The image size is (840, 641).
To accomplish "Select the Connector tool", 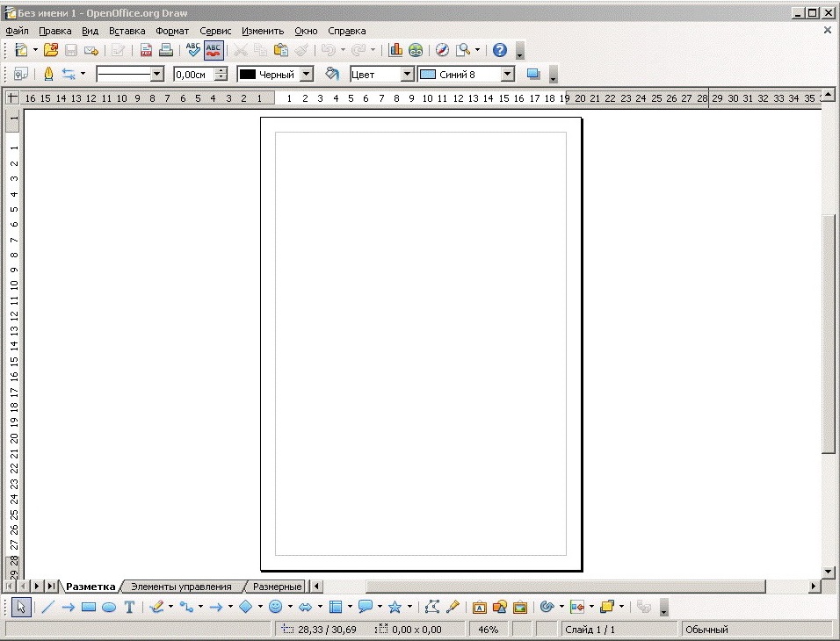I will coord(186,607).
